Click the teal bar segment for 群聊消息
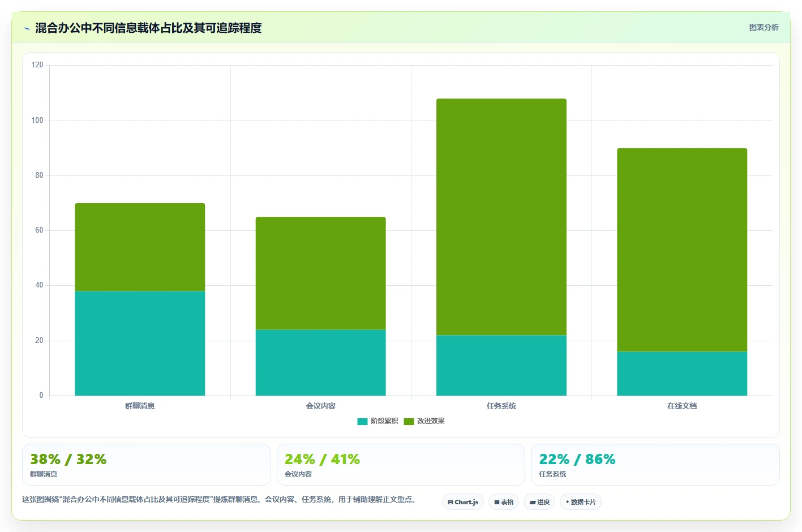The height and width of the screenshot is (532, 802). pos(140,344)
